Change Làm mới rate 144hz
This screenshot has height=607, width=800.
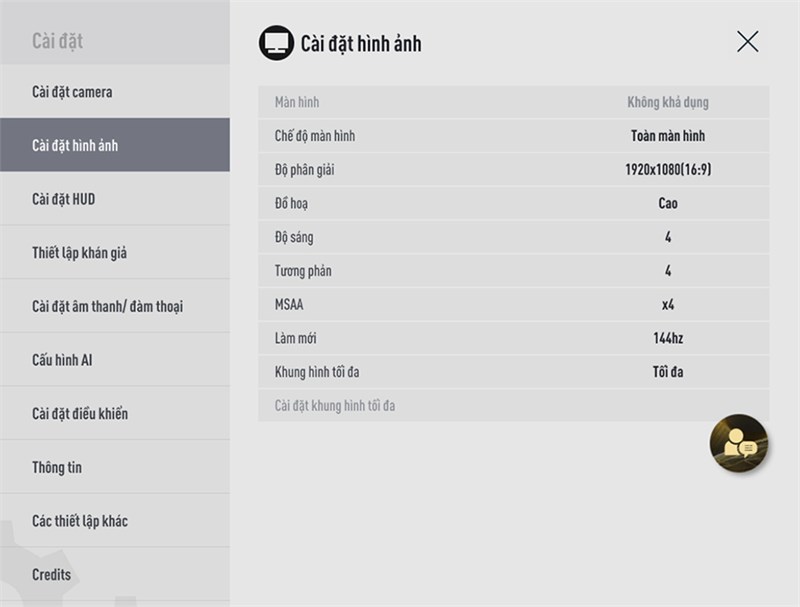[668, 338]
